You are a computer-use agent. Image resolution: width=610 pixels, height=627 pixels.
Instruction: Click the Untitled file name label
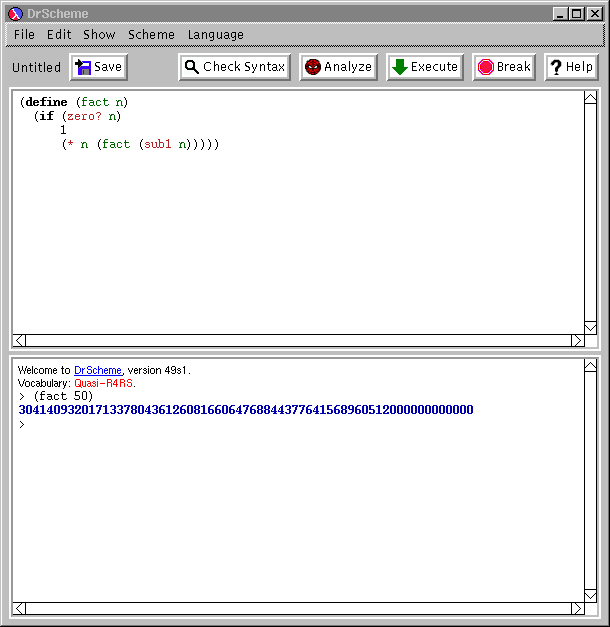pyautogui.click(x=36, y=67)
